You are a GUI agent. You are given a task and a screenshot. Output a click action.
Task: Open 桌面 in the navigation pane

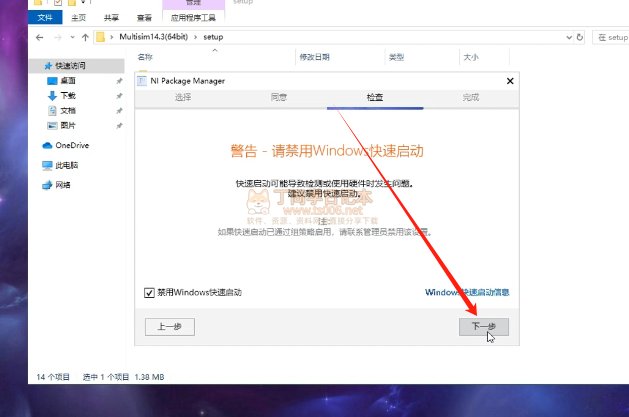point(68,81)
